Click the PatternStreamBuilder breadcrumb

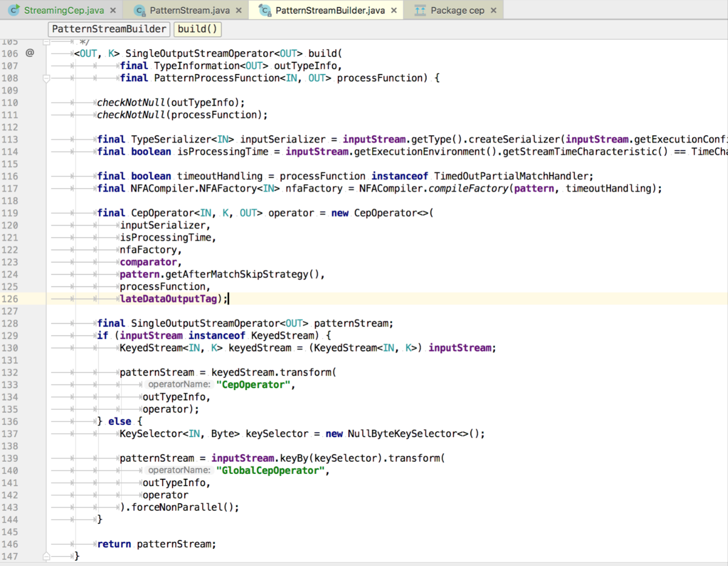(x=109, y=29)
